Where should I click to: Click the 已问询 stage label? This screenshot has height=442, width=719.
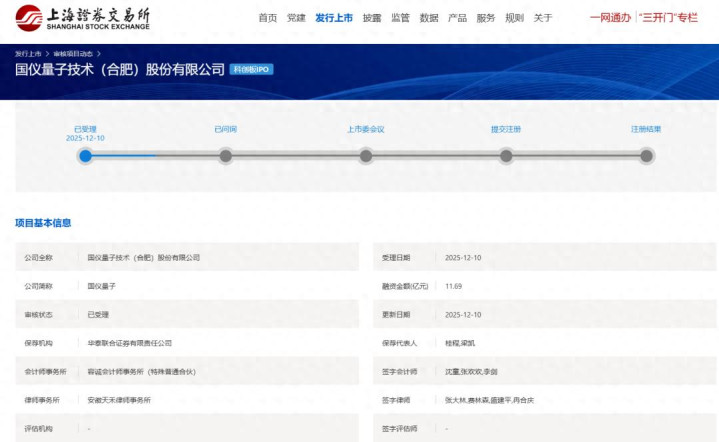tap(226, 129)
